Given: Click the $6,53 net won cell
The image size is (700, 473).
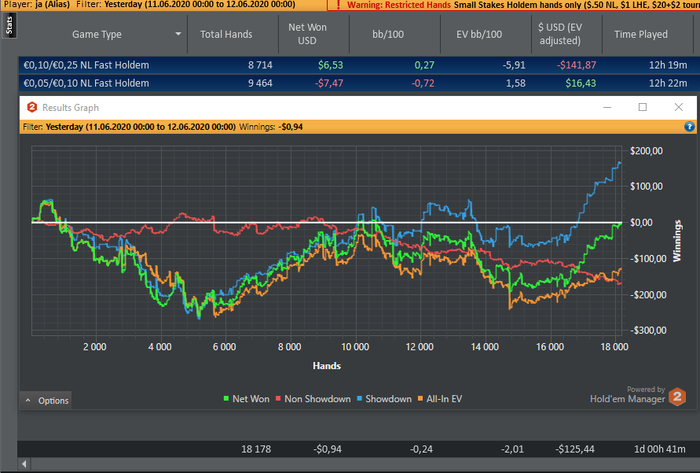Looking at the screenshot, I should [330, 65].
